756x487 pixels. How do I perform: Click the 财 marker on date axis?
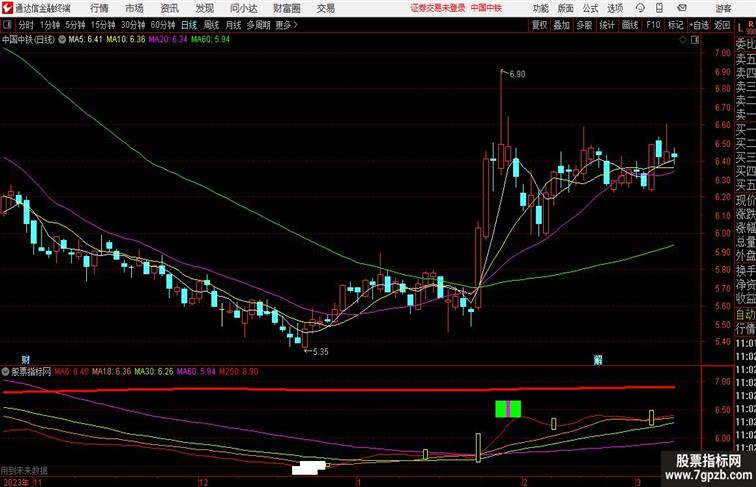(26, 359)
